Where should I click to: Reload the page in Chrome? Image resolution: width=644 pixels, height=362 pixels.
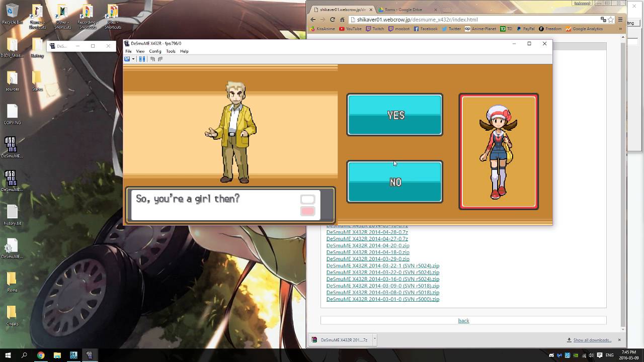click(332, 20)
